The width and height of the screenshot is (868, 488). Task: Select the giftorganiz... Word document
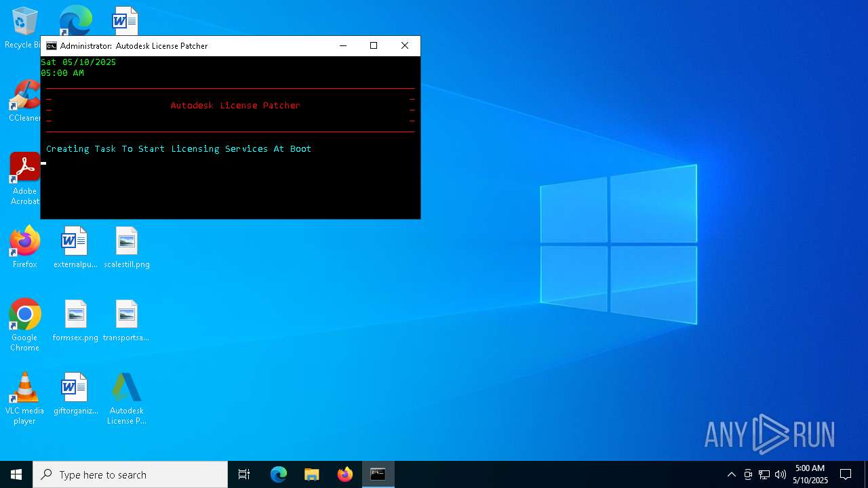(x=75, y=394)
